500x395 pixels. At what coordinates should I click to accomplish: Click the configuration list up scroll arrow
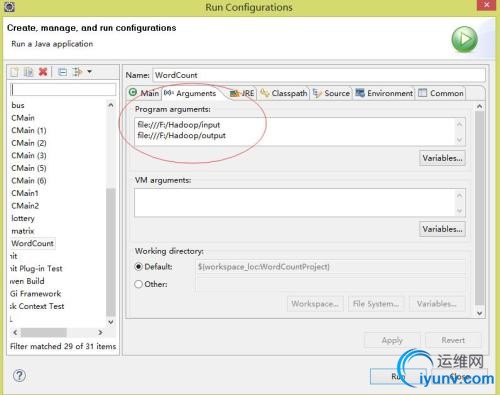111,105
